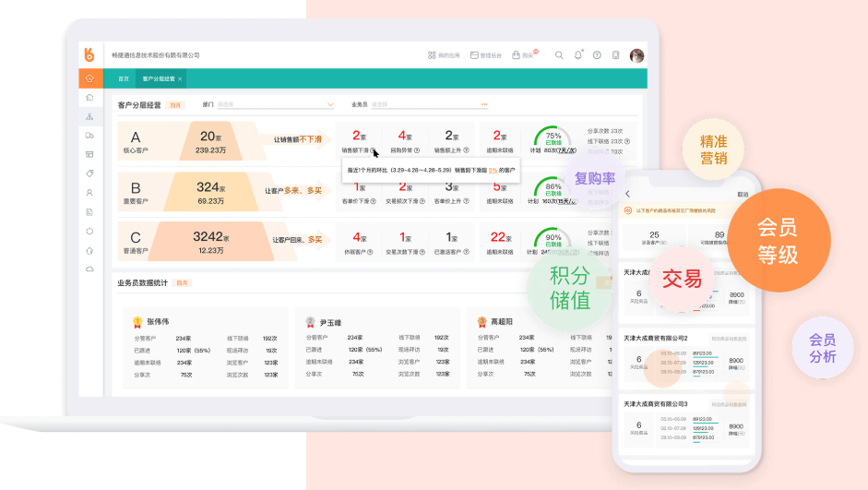Open the search magnifier icon in header
The width and height of the screenshot is (868, 490).
point(559,55)
